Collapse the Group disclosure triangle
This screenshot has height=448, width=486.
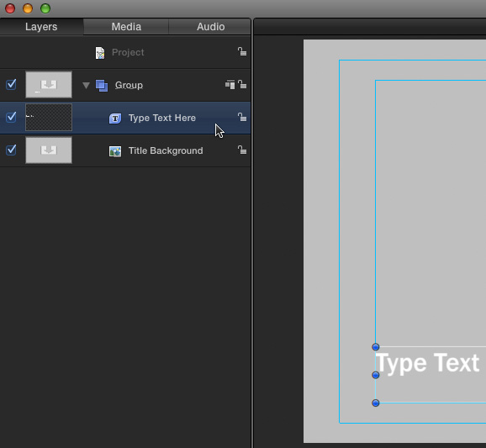pyautogui.click(x=86, y=85)
